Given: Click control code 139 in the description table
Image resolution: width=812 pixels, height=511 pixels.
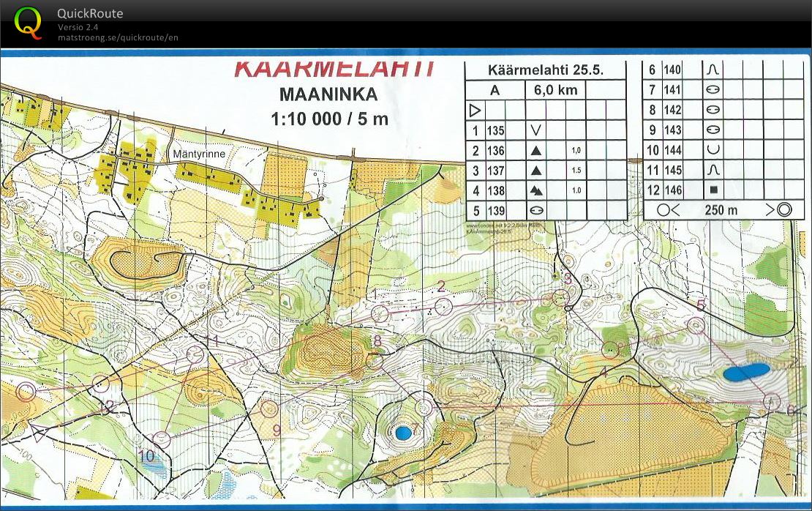Looking at the screenshot, I should [x=495, y=211].
